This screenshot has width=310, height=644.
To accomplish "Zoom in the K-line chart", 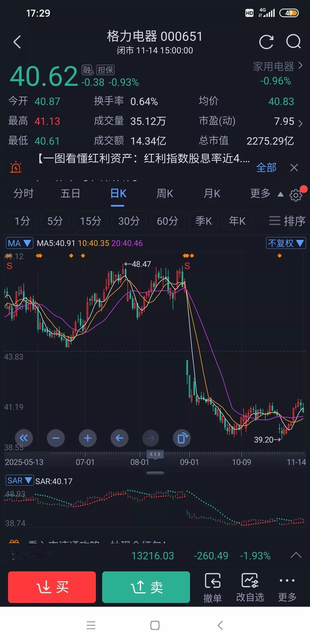I will click(x=88, y=438).
